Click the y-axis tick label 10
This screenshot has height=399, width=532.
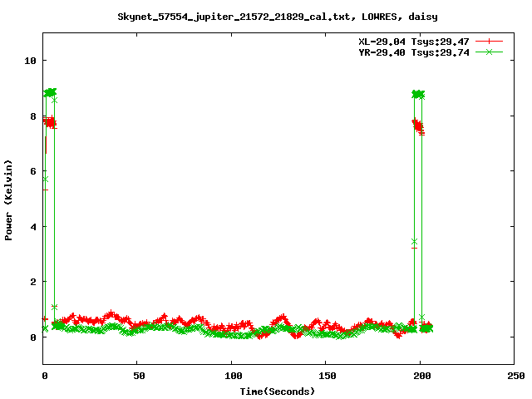(31, 61)
